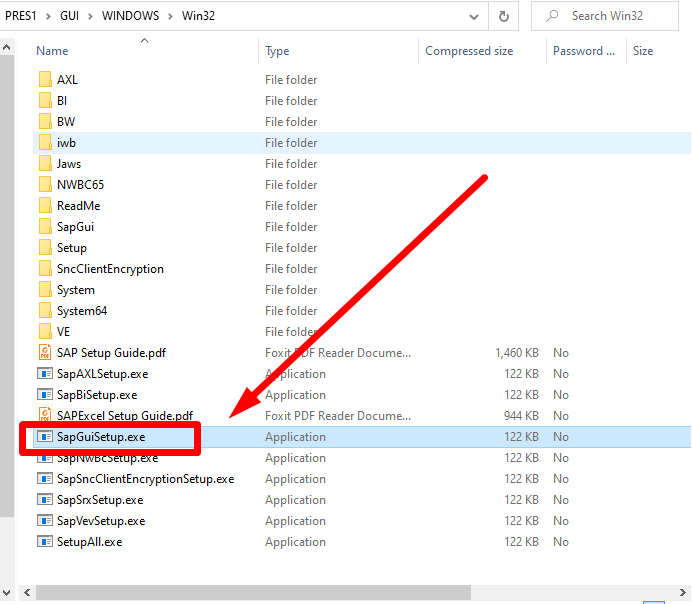This screenshot has width=692, height=604.
Task: Navigate to GUI breadcrumb folder
Action: point(69,16)
